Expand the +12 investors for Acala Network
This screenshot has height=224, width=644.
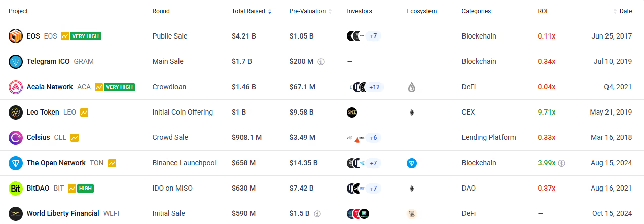(x=374, y=87)
